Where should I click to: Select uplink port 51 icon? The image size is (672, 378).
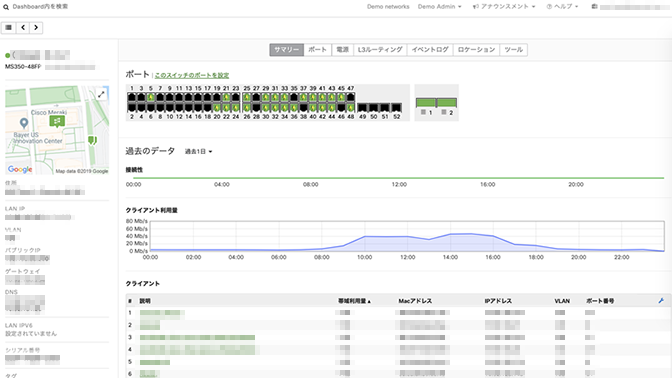[385, 108]
